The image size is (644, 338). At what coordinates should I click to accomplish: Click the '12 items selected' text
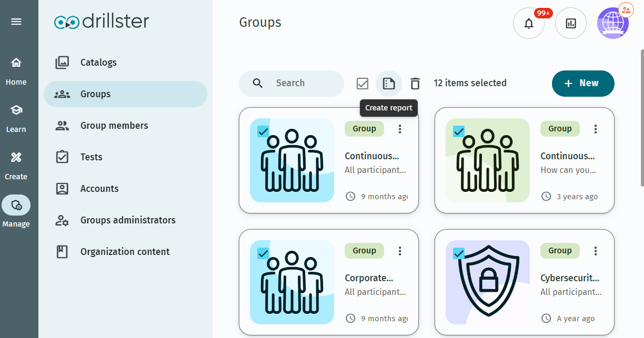pos(470,83)
